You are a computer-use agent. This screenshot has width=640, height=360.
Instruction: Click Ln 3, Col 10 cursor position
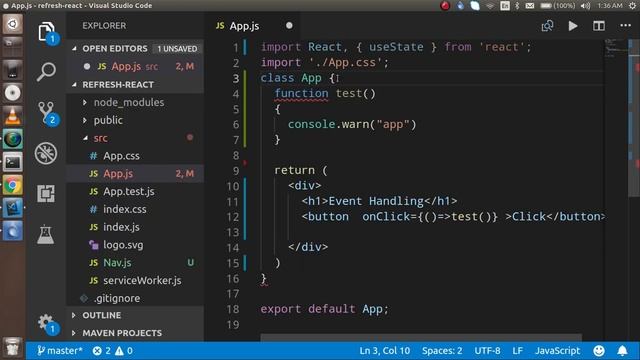click(384, 351)
